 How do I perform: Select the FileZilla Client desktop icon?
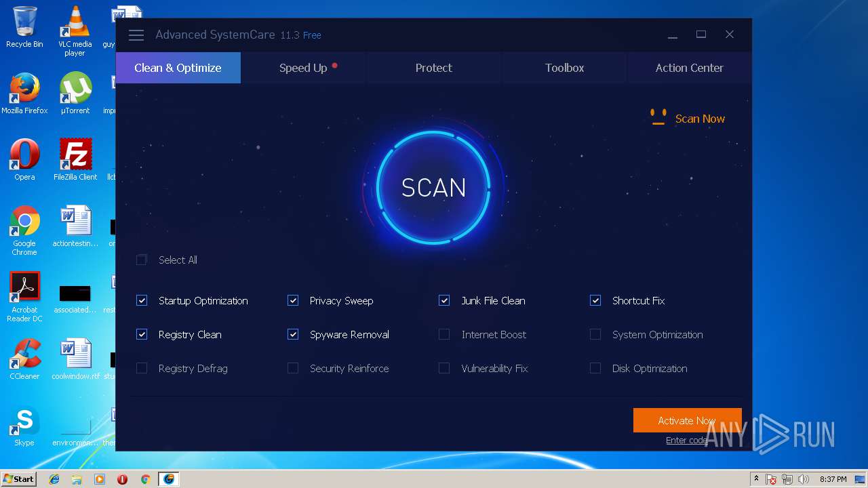[75, 160]
